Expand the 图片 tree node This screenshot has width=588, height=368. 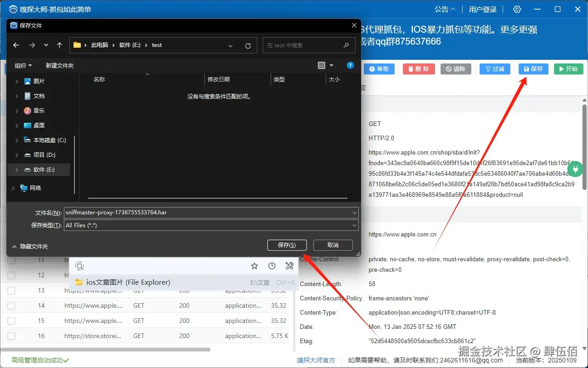[x=17, y=81]
